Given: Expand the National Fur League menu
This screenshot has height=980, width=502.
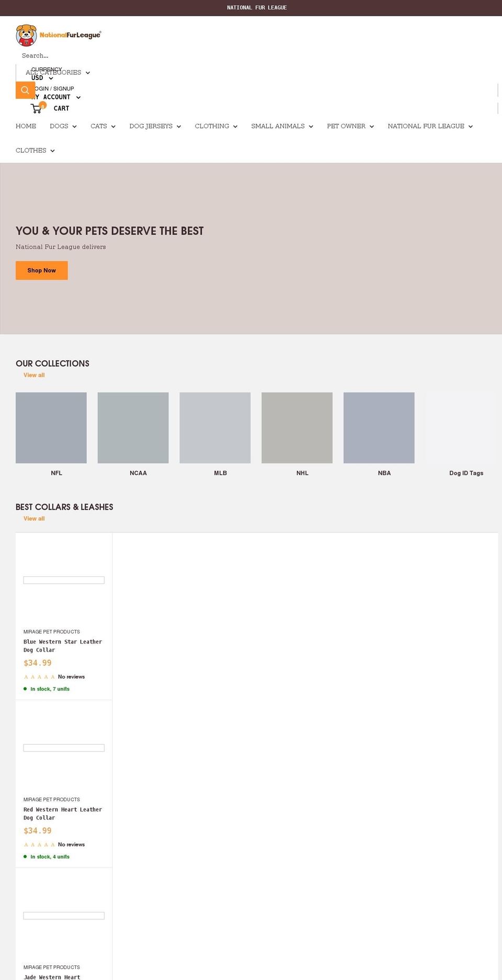Looking at the screenshot, I should point(430,126).
